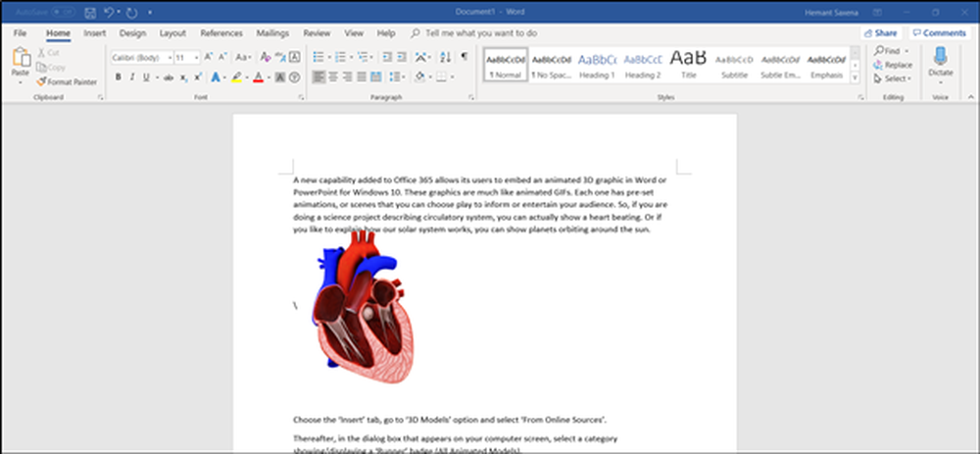Click the Dictate microphone icon
The height and width of the screenshot is (454, 980).
point(940,57)
